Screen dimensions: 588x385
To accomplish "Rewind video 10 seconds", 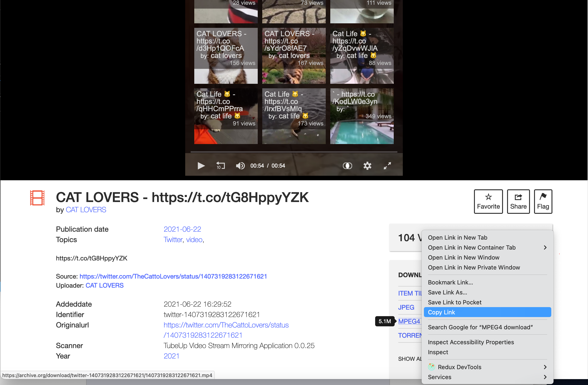I will tap(220, 166).
